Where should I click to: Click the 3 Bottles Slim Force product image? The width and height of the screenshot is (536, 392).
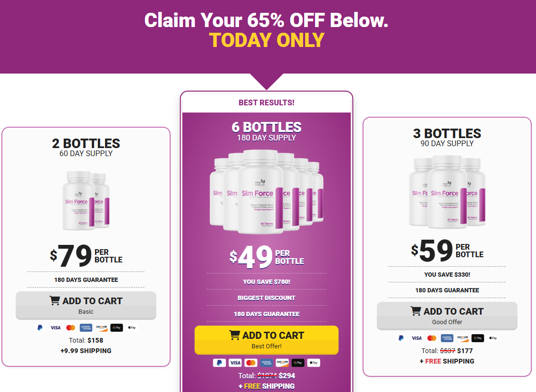tap(447, 193)
